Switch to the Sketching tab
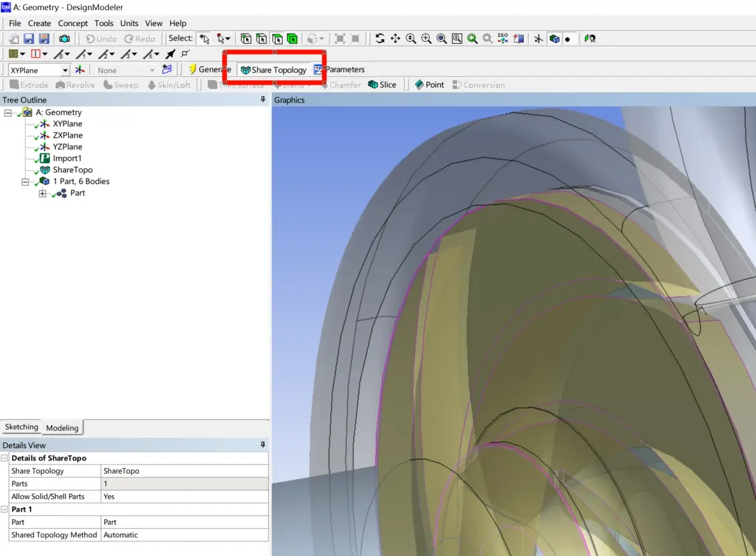The height and width of the screenshot is (556, 756). (x=22, y=427)
